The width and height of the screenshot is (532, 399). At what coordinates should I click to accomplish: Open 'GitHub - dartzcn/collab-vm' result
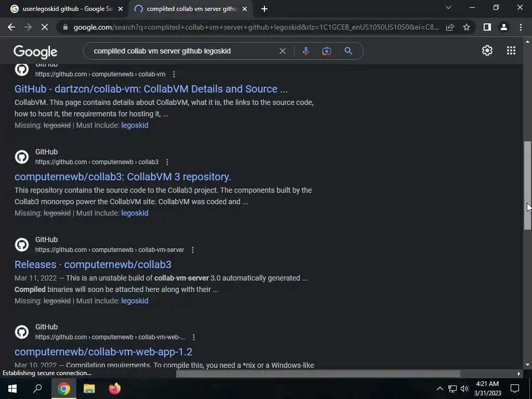pyautogui.click(x=151, y=89)
